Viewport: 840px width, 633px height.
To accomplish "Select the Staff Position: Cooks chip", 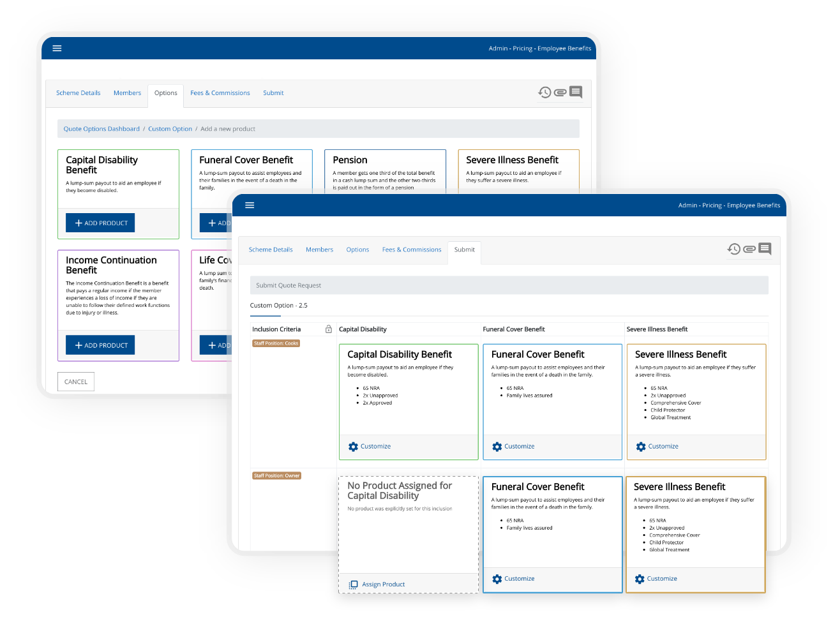I will click(x=276, y=343).
